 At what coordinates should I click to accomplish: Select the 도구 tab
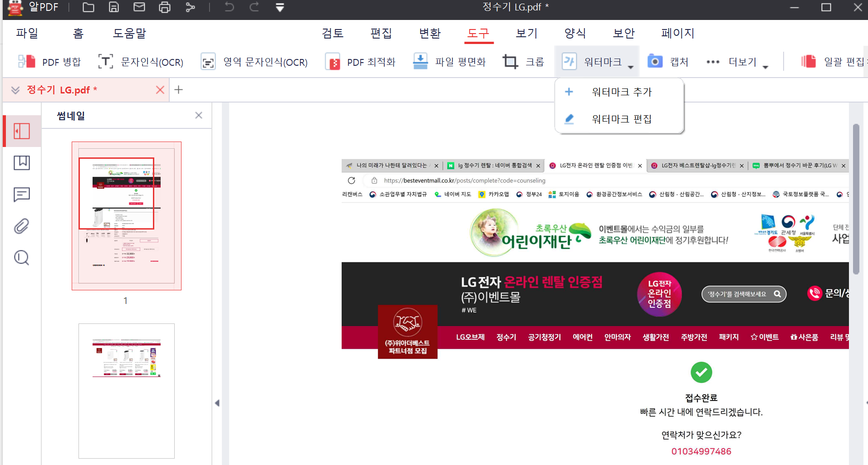[x=479, y=33]
